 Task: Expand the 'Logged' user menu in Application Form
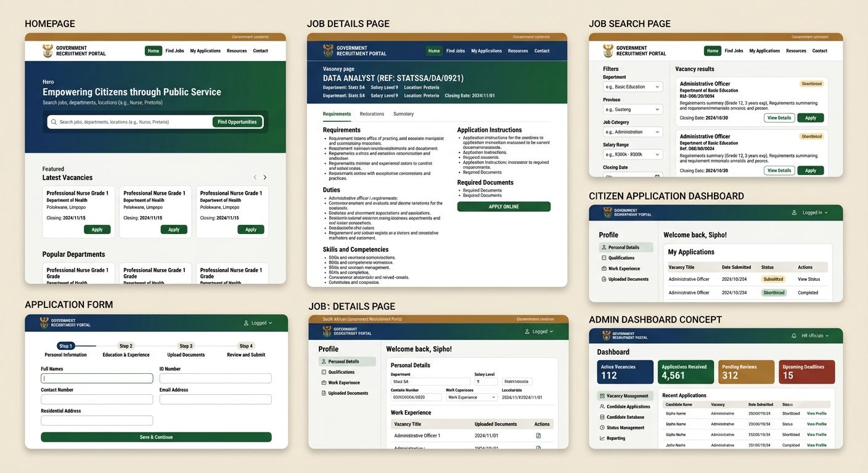[258, 323]
